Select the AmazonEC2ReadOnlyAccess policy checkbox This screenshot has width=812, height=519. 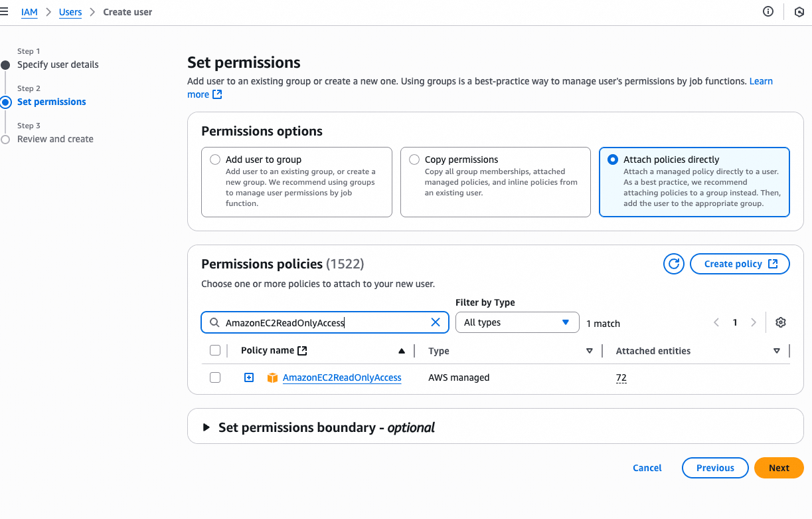coord(215,377)
